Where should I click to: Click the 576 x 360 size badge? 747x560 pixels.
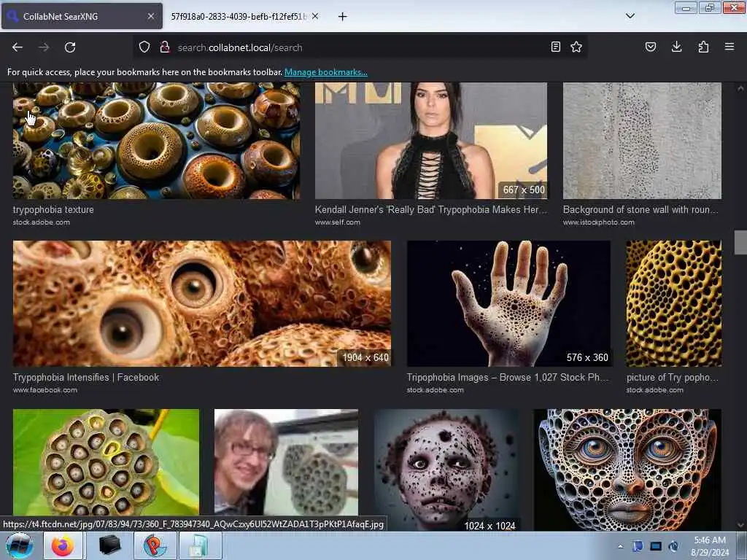coord(587,357)
